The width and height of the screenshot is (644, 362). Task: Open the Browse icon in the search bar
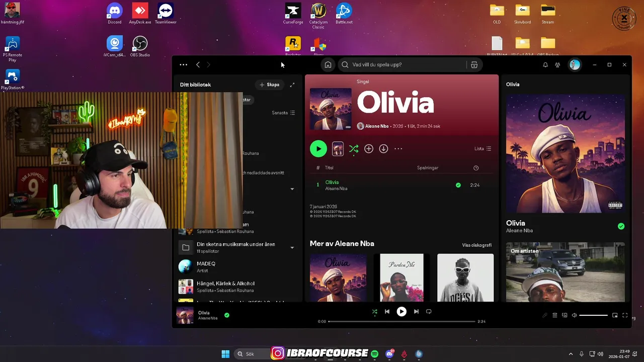tap(474, 65)
